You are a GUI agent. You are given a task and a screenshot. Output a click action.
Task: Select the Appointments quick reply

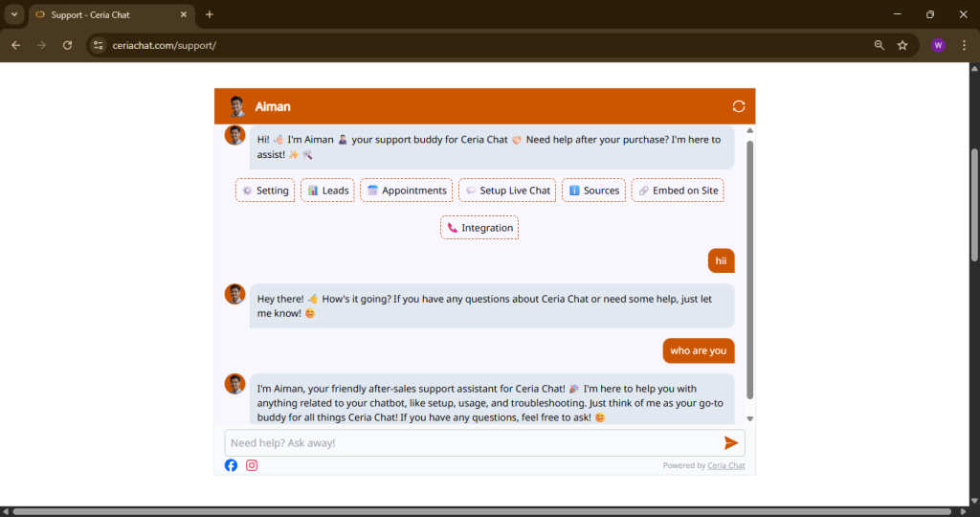[x=406, y=191]
